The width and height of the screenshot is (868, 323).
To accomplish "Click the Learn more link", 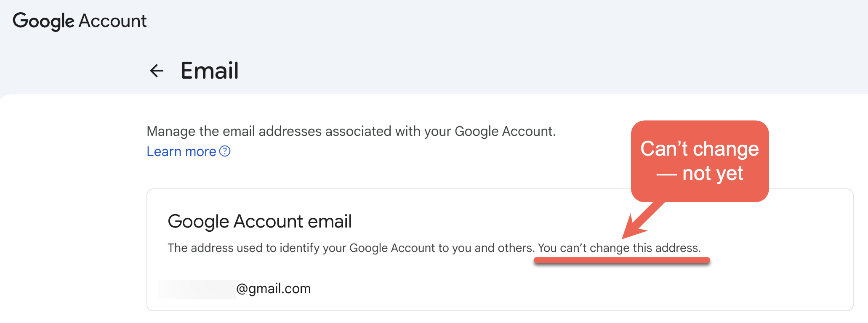I will point(181,151).
